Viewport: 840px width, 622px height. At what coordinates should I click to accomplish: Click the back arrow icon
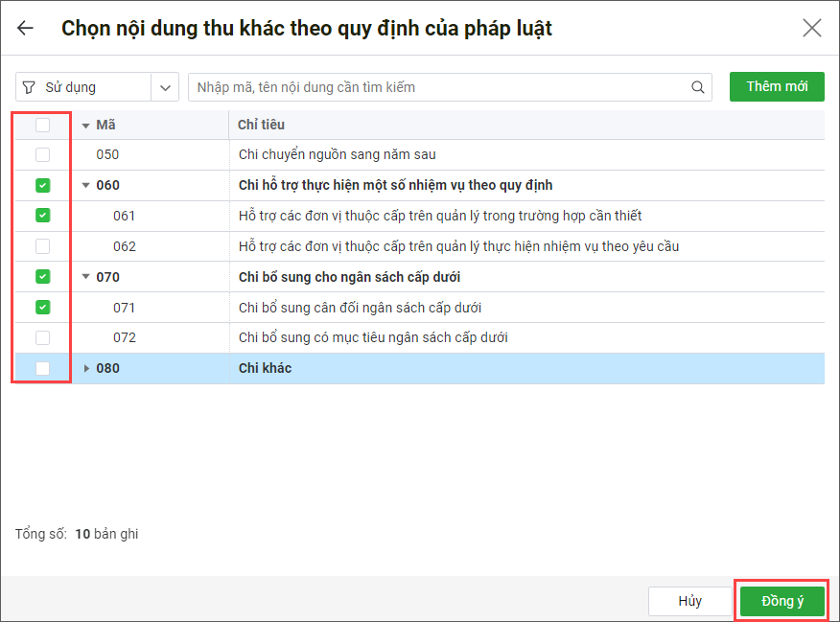point(25,28)
